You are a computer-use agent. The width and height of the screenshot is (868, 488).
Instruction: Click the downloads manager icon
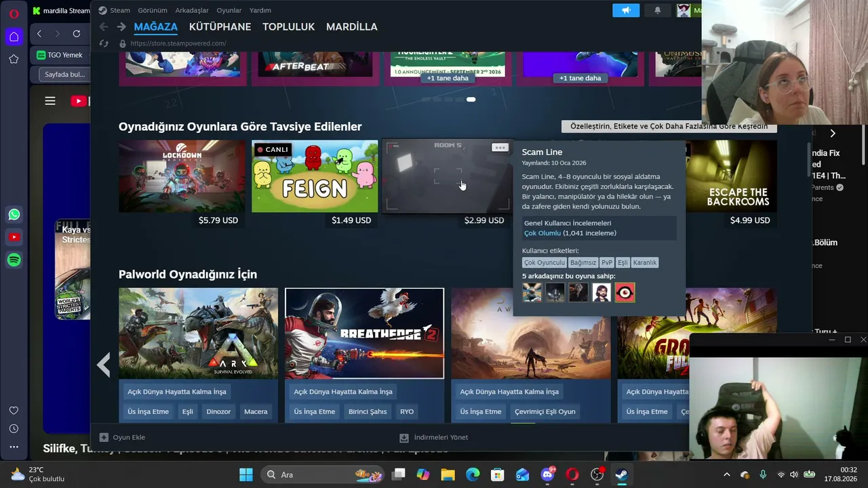tap(404, 437)
